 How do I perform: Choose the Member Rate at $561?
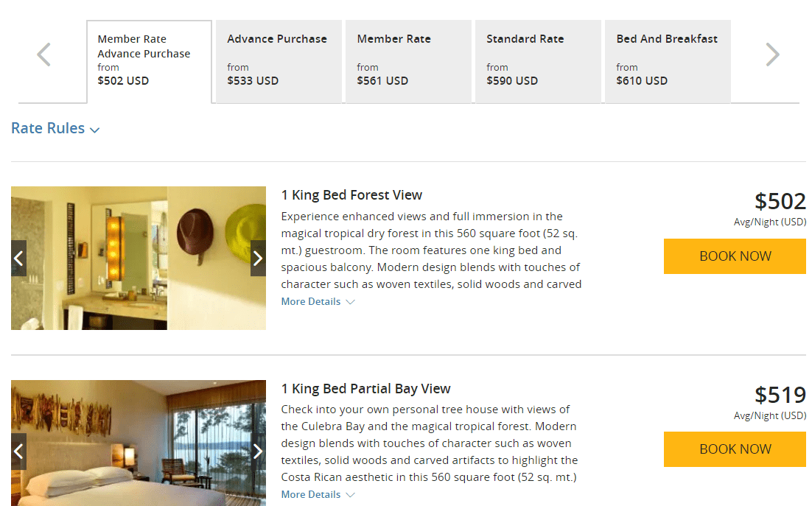407,61
